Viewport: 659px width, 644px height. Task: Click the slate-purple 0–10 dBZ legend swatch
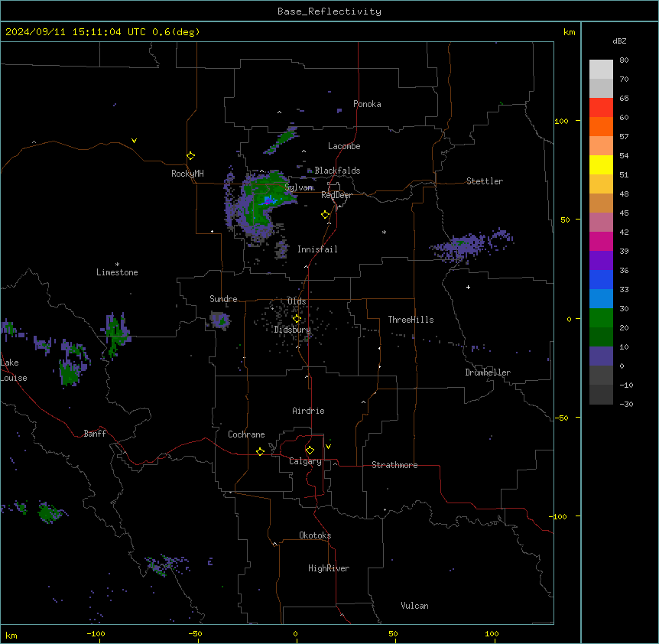601,356
